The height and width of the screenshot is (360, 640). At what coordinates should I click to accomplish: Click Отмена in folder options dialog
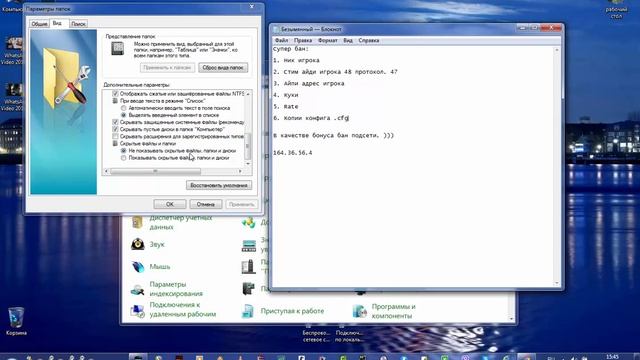click(206, 204)
